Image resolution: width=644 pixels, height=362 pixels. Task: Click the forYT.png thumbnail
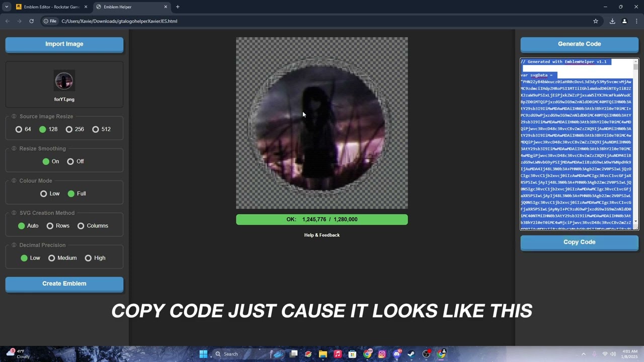pyautogui.click(x=64, y=81)
